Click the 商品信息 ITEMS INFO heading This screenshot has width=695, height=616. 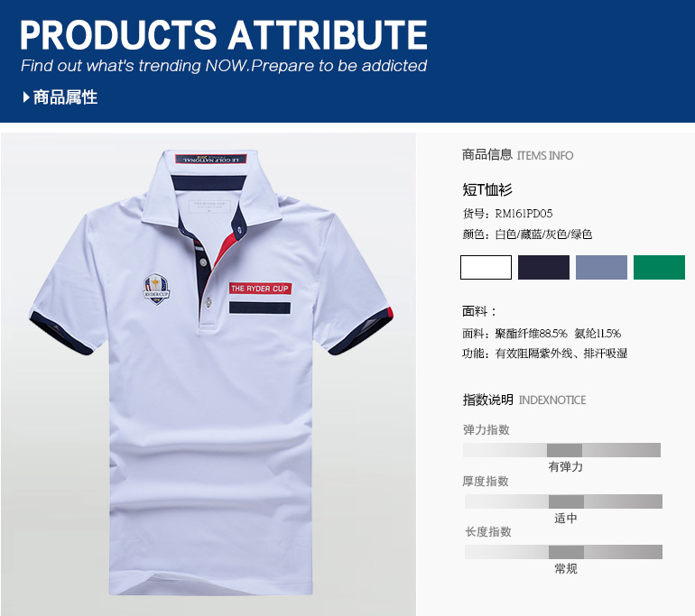pyautogui.click(x=517, y=155)
